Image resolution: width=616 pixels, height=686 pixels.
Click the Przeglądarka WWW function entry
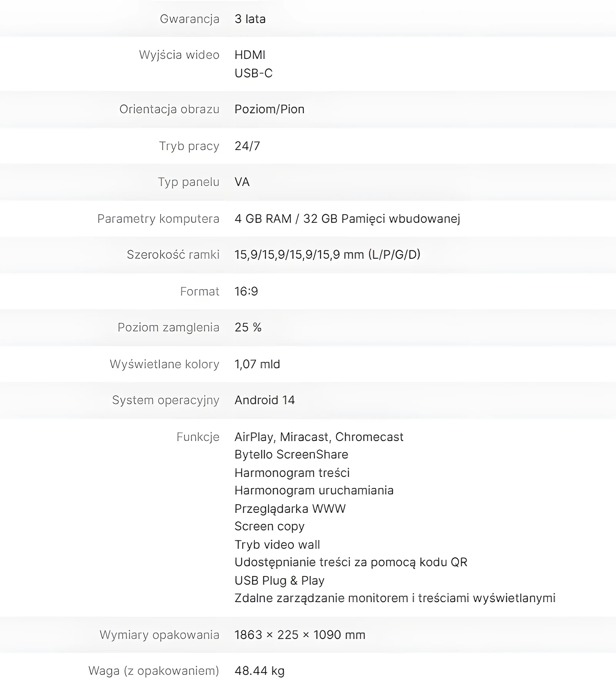pos(290,509)
